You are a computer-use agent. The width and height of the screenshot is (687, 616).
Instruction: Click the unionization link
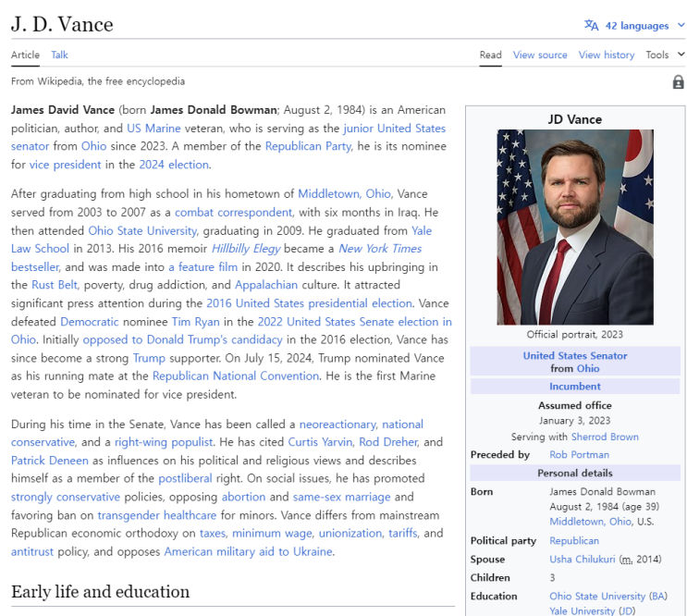(x=350, y=533)
